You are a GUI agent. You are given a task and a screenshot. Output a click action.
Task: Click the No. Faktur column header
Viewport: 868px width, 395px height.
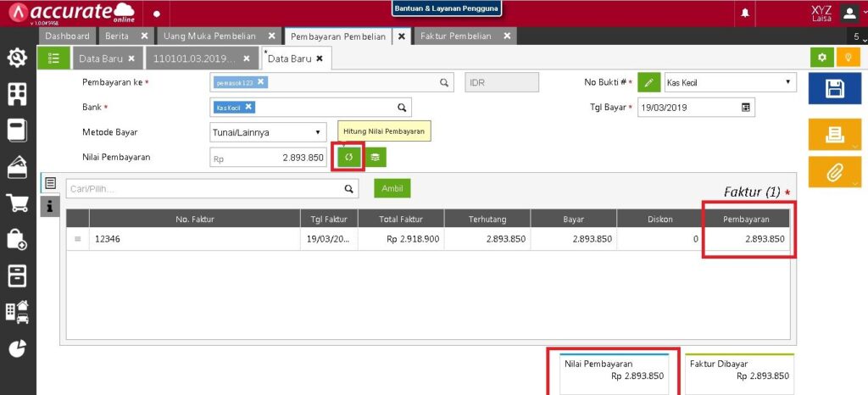point(195,219)
